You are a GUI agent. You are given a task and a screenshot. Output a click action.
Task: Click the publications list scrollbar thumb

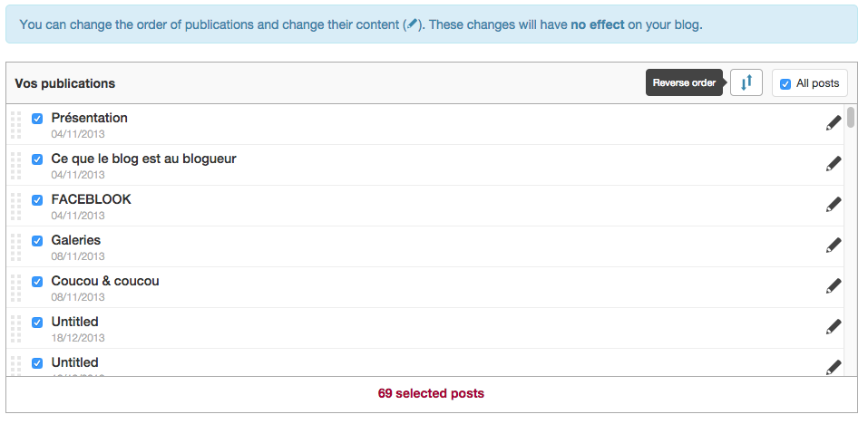[x=851, y=118]
